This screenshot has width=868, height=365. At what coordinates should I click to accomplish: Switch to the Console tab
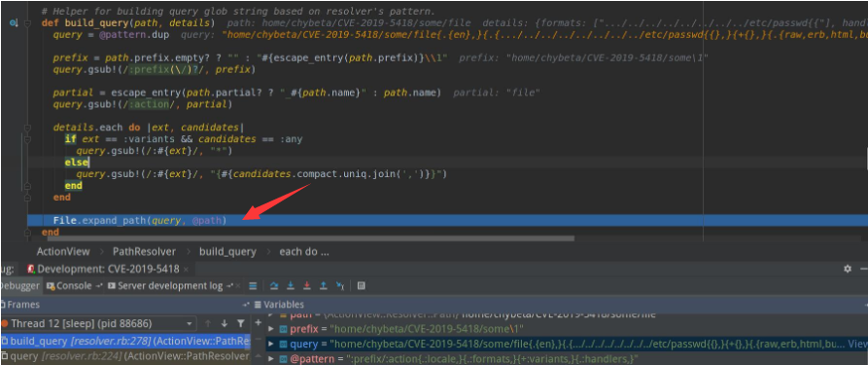pos(74,286)
